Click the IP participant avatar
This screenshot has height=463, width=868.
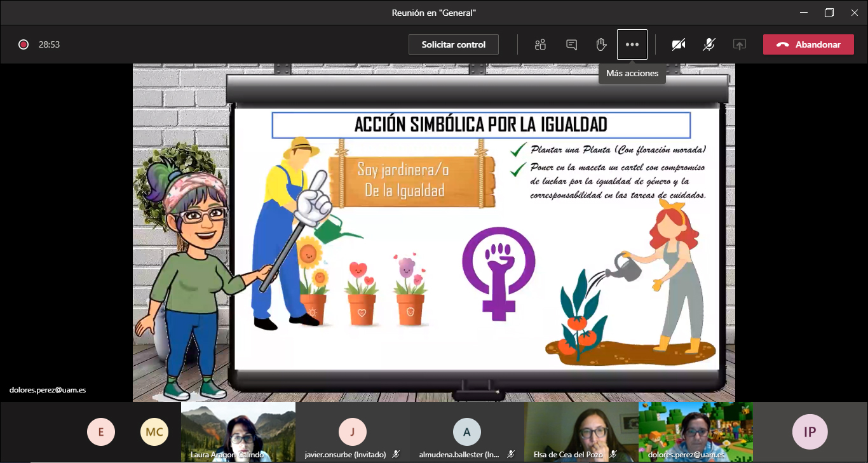click(x=810, y=433)
